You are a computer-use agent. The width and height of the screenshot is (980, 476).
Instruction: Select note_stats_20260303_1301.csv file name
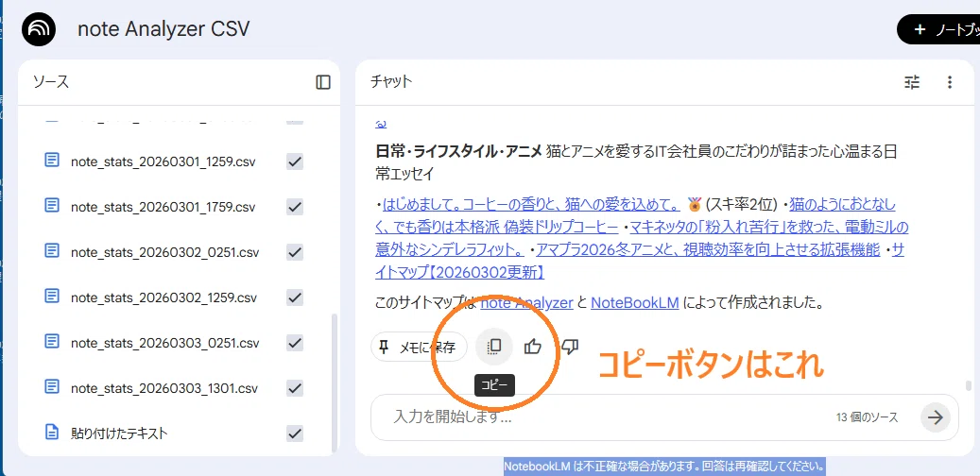pyautogui.click(x=164, y=388)
